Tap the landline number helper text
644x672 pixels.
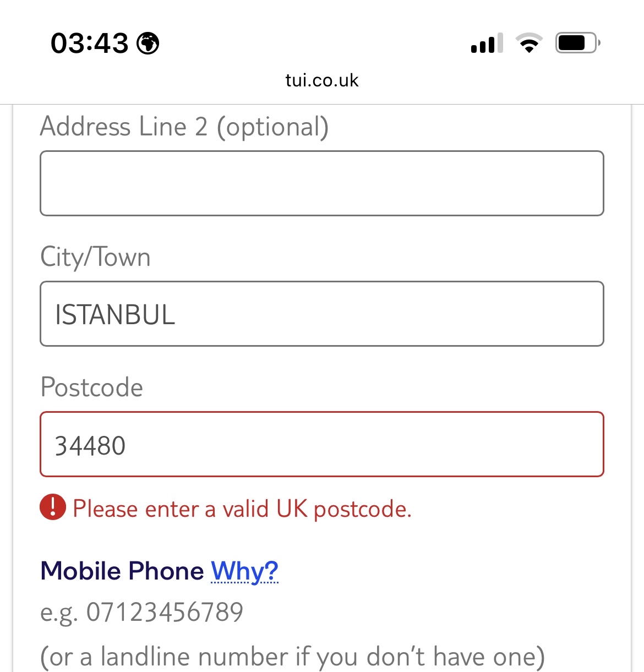[x=292, y=657]
